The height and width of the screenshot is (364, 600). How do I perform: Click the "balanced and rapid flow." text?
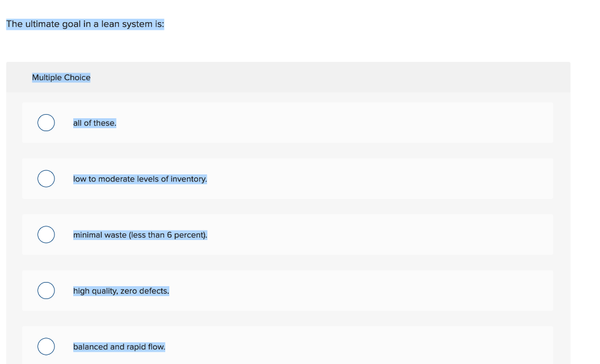coord(118,346)
